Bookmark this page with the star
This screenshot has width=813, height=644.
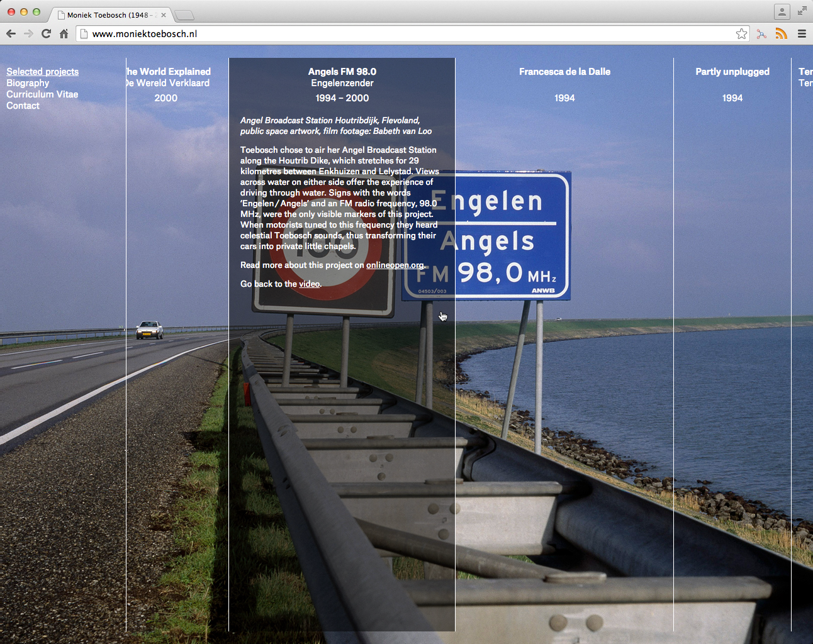[741, 34]
